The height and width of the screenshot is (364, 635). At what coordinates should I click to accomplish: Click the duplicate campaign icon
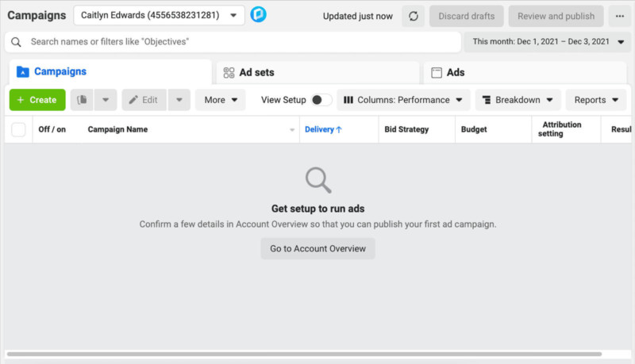coord(82,100)
